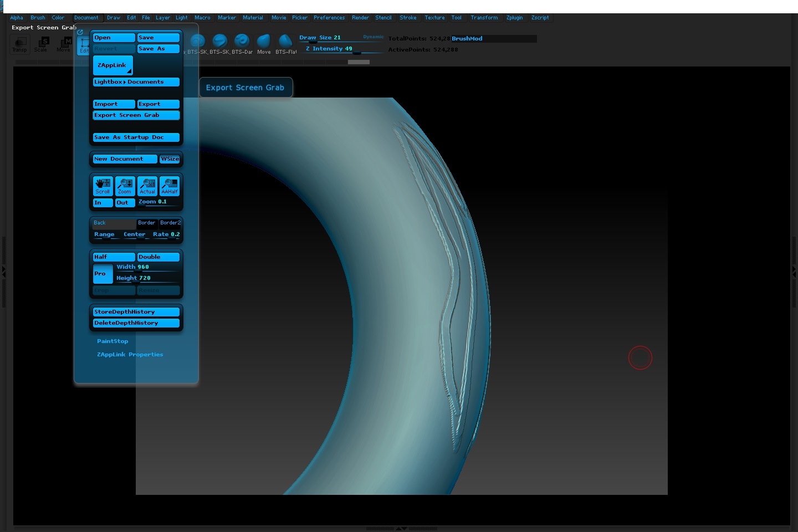Screen dimensions: 798x532
Task: Activate the Move transform icon beside Scale
Action: tap(63, 44)
